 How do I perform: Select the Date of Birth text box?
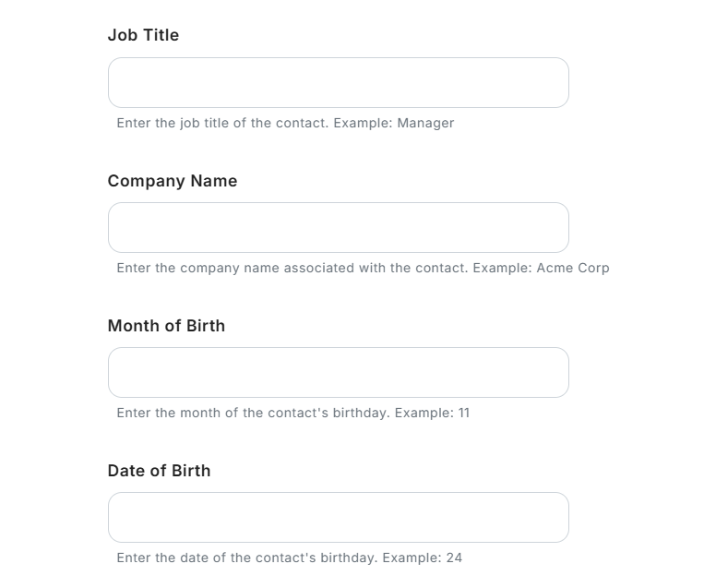coord(338,518)
